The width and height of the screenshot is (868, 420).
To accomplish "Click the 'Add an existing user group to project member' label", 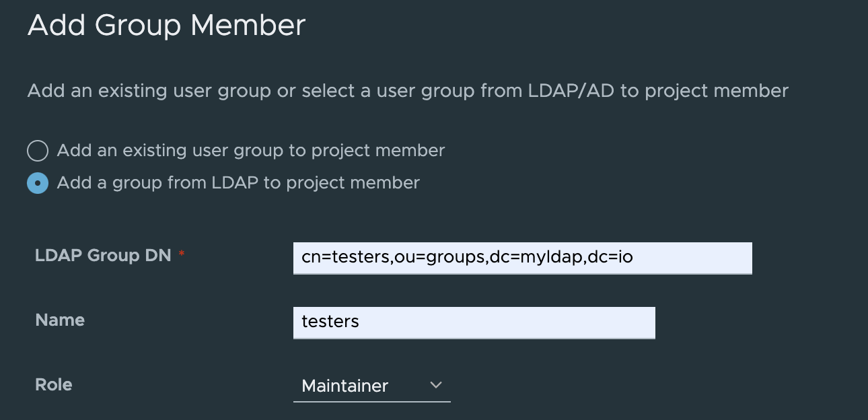I will point(251,150).
